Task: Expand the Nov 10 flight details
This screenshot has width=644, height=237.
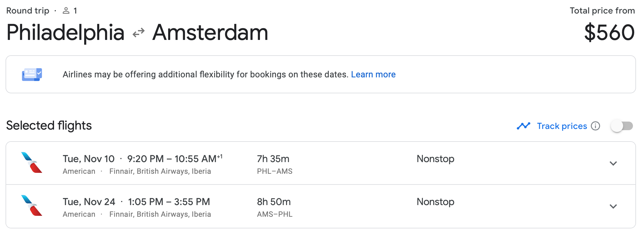Action: (x=613, y=163)
